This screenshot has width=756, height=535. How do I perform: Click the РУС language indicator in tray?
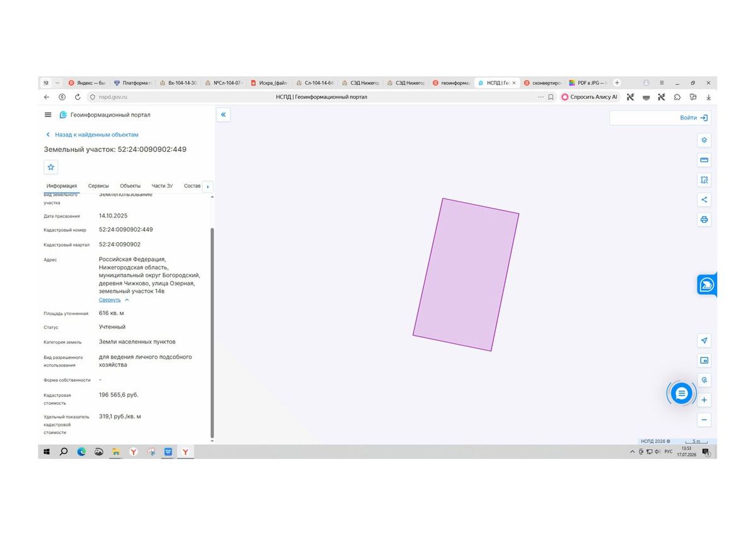tap(668, 452)
